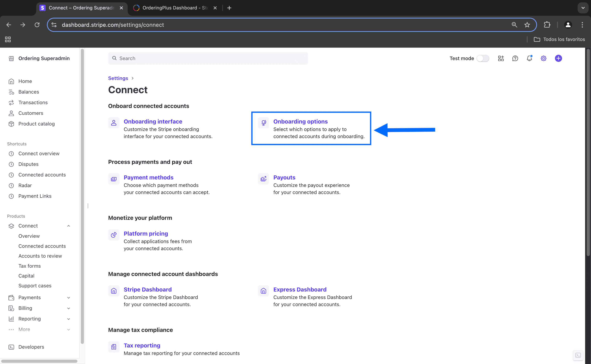Open Radar shortcut

tap(25, 185)
